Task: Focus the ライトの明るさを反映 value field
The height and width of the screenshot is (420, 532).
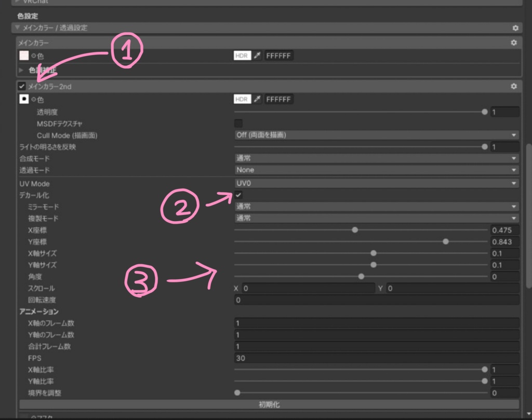Action: click(x=505, y=147)
